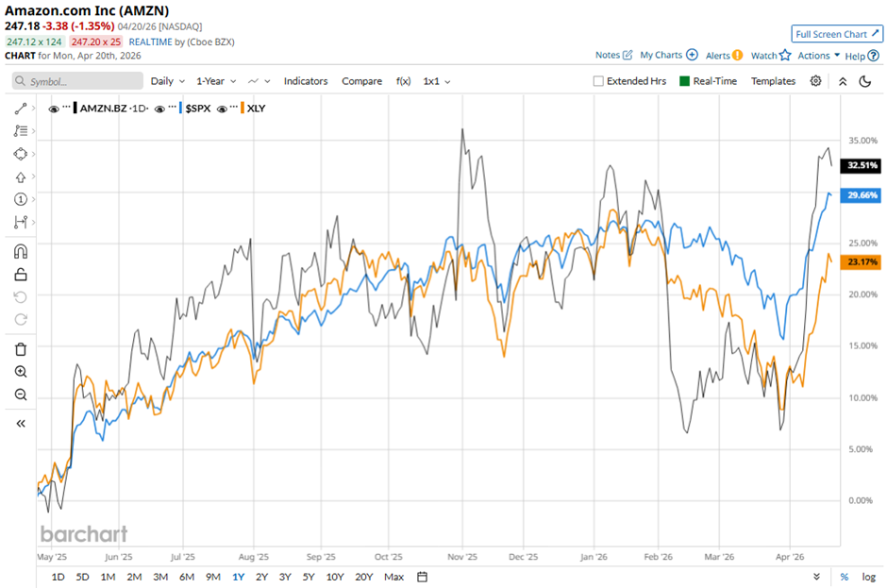This screenshot has height=588, width=887.
Task: Open AMZN.BZ series options ellipsis
Action: (x=67, y=107)
